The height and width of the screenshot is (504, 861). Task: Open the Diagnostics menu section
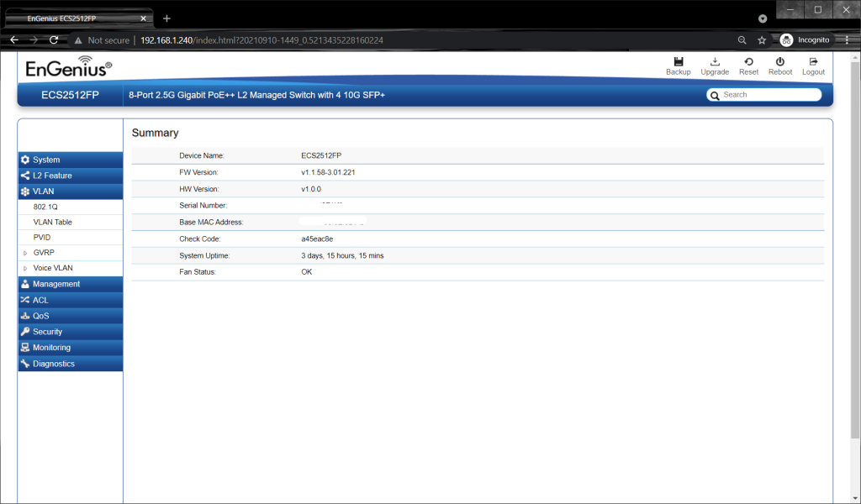pos(71,364)
